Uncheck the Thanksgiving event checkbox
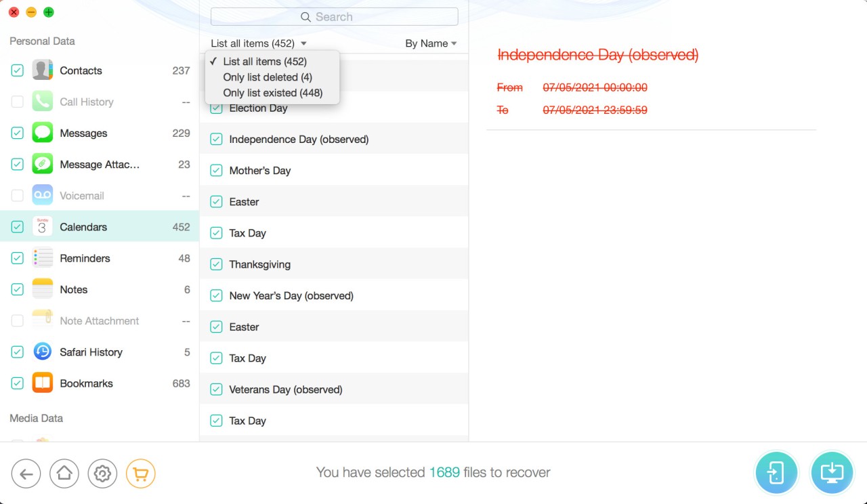867x504 pixels. click(216, 264)
